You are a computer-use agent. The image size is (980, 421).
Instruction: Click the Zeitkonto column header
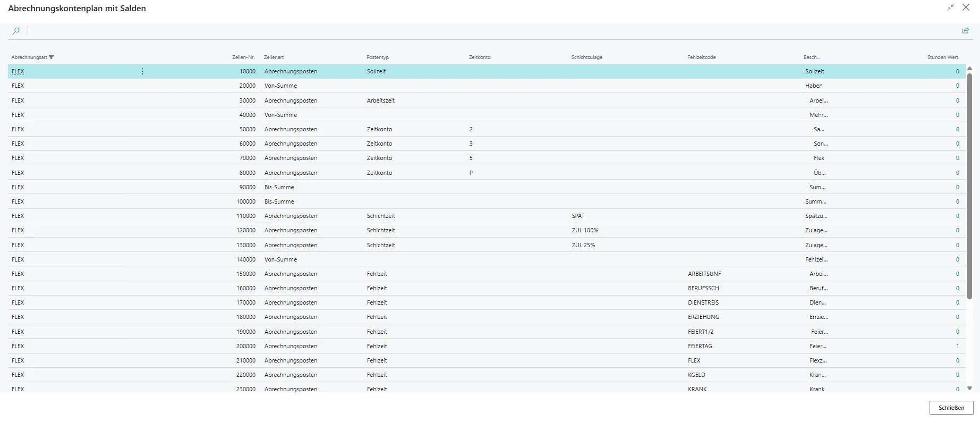click(480, 57)
